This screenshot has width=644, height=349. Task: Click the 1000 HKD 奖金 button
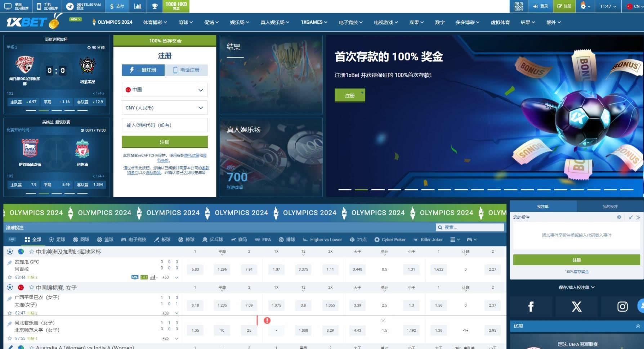point(176,6)
